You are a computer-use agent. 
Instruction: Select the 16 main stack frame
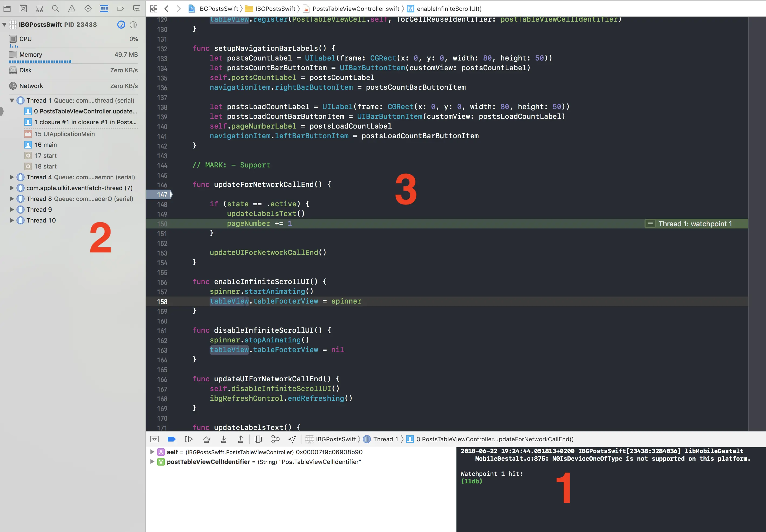tap(45, 145)
